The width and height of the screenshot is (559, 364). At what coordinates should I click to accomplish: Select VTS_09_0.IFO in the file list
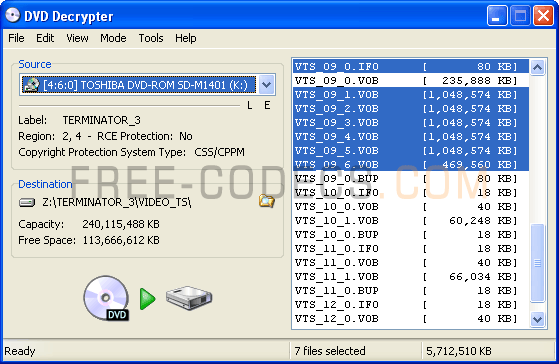411,67
